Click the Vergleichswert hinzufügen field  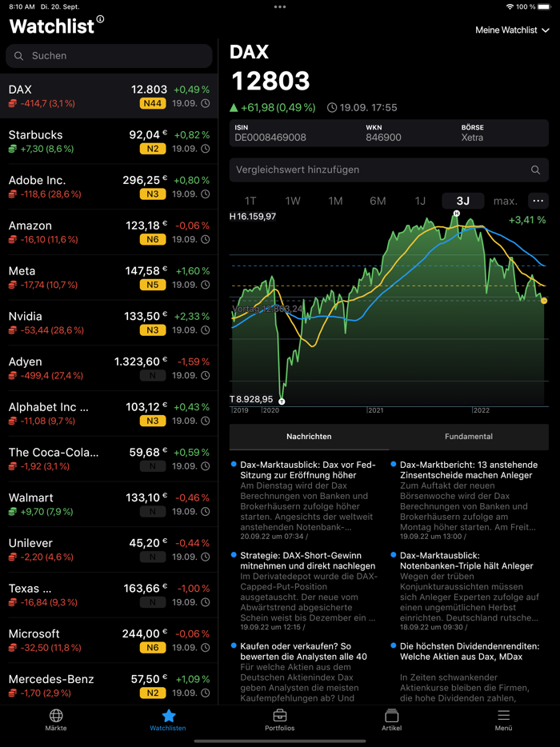[x=389, y=170]
